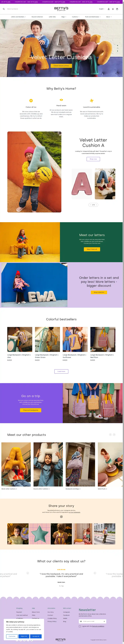This screenshot has width=124, height=644.
Task: Click the search magnifier icon
Action: point(4,9)
